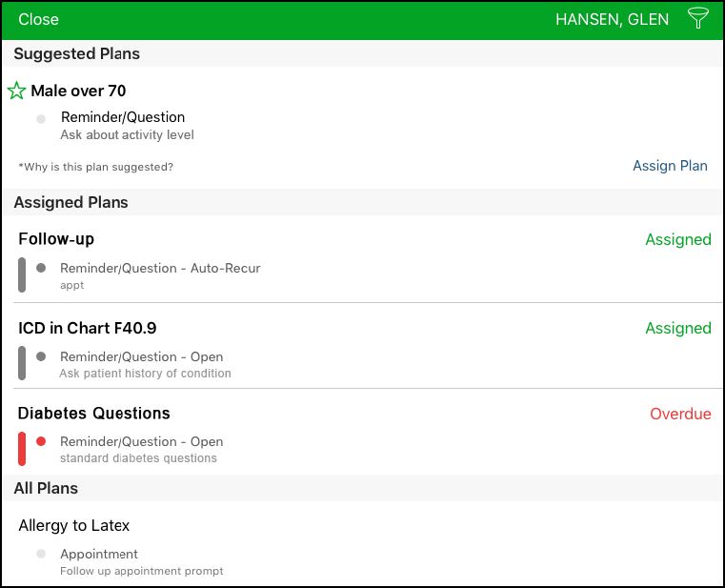Screen dimensions: 725x588
Task: Open the Diabetes Questions plan
Action: click(94, 414)
